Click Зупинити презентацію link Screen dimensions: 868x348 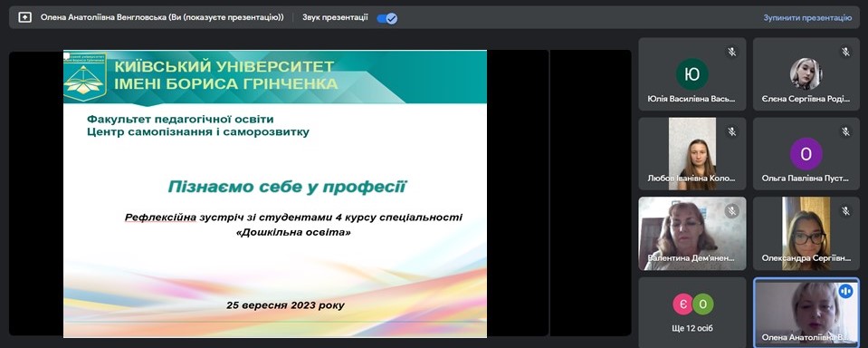pos(807,18)
